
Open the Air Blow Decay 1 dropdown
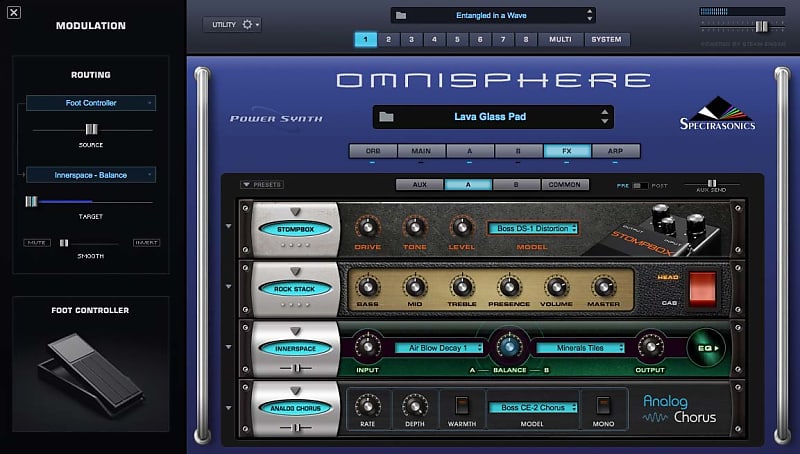click(439, 348)
